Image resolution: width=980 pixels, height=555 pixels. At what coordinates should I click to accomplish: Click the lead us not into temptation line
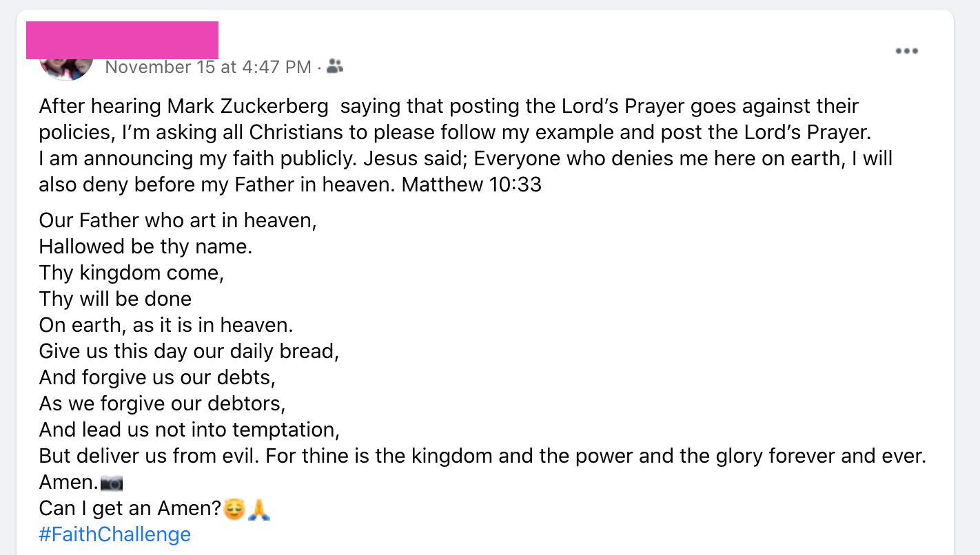[190, 430]
